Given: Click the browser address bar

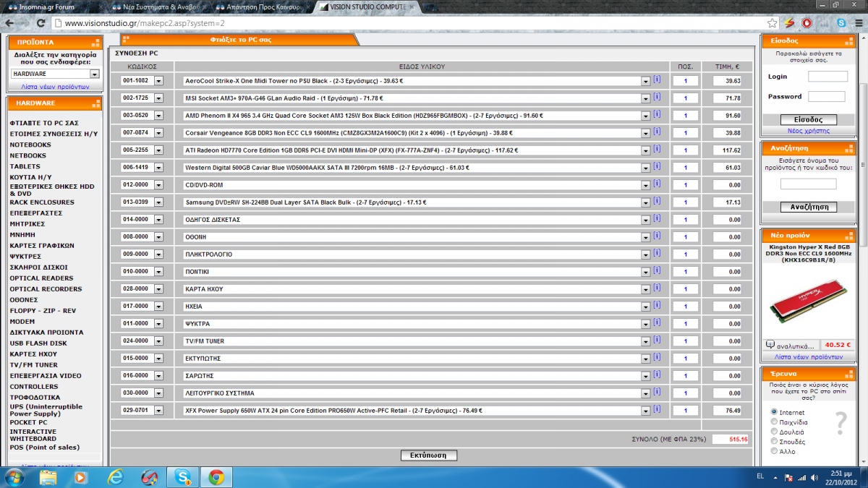Looking at the screenshot, I should pyautogui.click(x=412, y=23).
